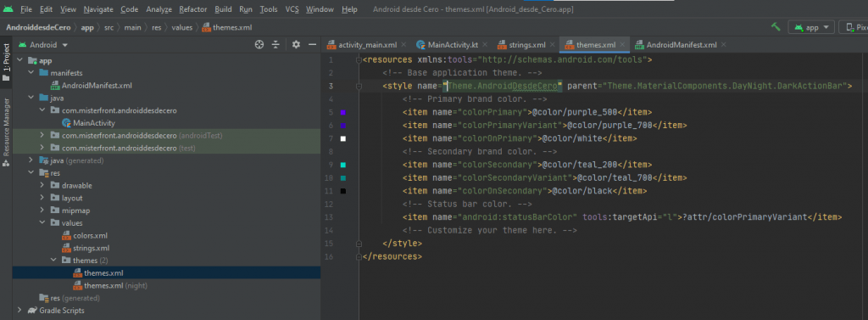Open the app run configuration dropdown

811,27
